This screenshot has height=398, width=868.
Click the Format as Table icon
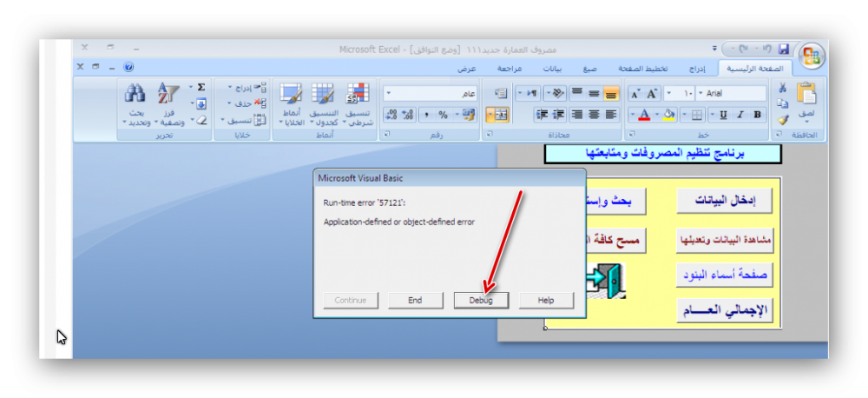[x=323, y=94]
